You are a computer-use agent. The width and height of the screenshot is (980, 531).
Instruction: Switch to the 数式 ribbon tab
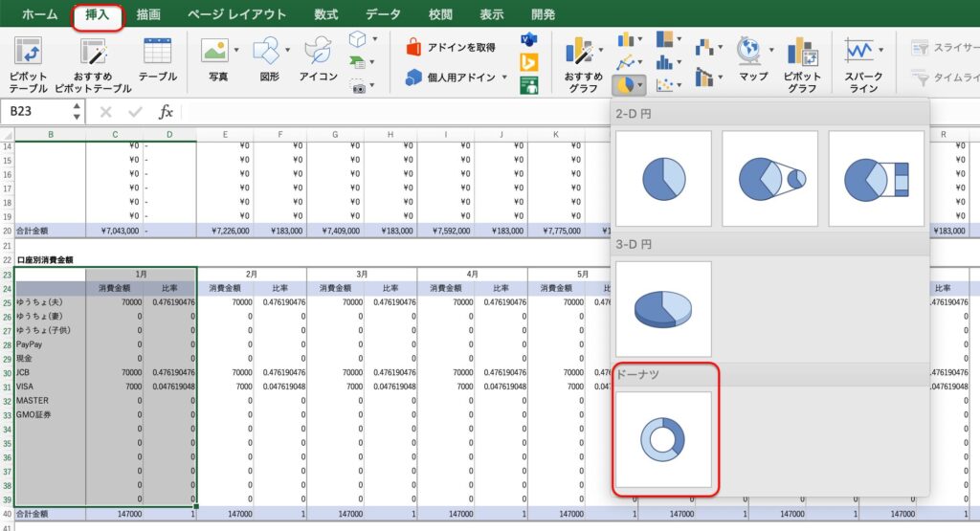(x=326, y=14)
